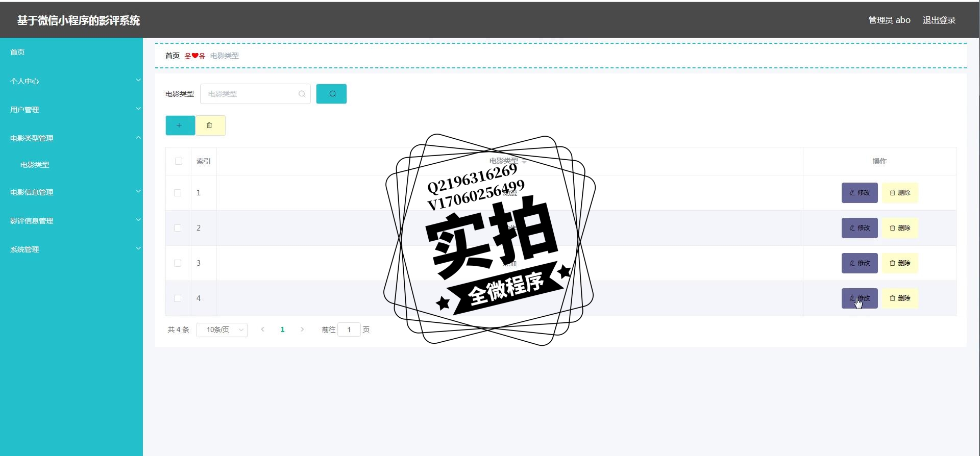Click the 索引 column header
Viewport: 980px width, 456px height.
pyautogui.click(x=204, y=161)
